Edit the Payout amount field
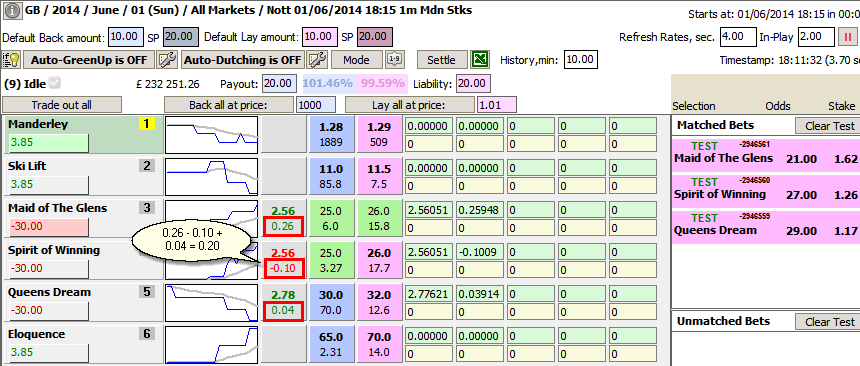The height and width of the screenshot is (366, 860). click(279, 84)
